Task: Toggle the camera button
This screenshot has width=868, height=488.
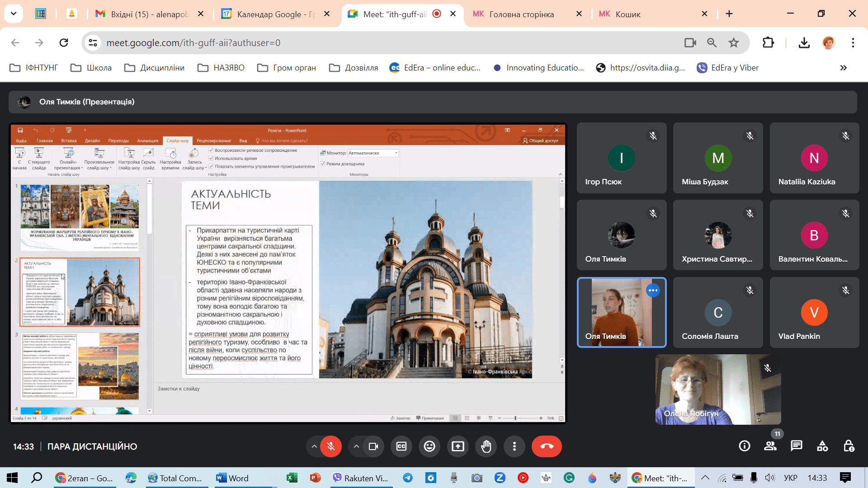Action: [x=373, y=446]
